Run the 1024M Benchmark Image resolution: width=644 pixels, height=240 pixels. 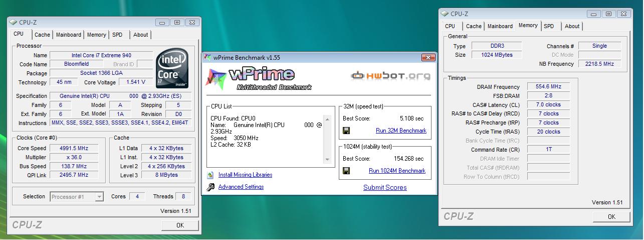click(x=397, y=171)
